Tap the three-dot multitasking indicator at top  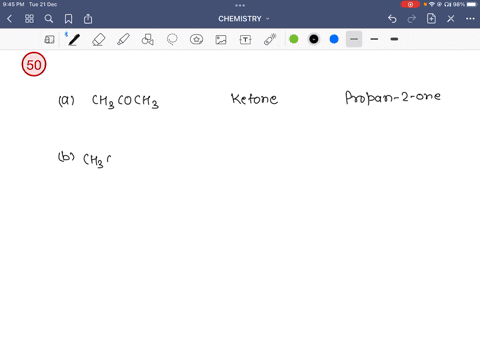click(x=240, y=5)
